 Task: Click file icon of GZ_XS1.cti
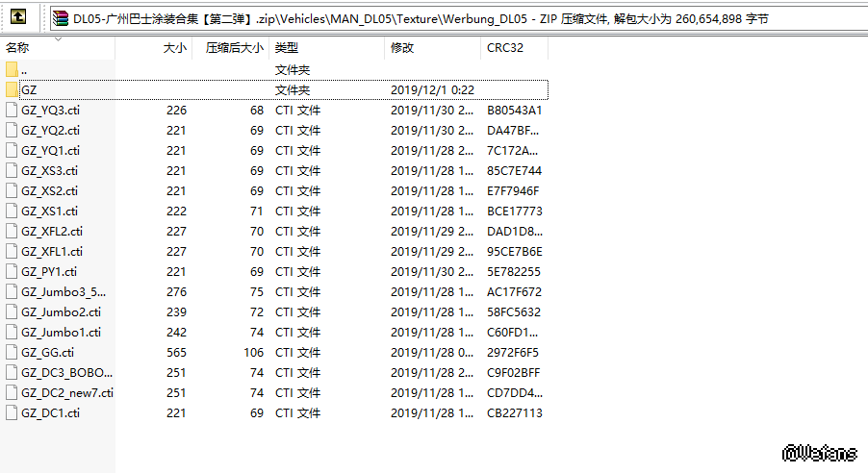tap(12, 211)
